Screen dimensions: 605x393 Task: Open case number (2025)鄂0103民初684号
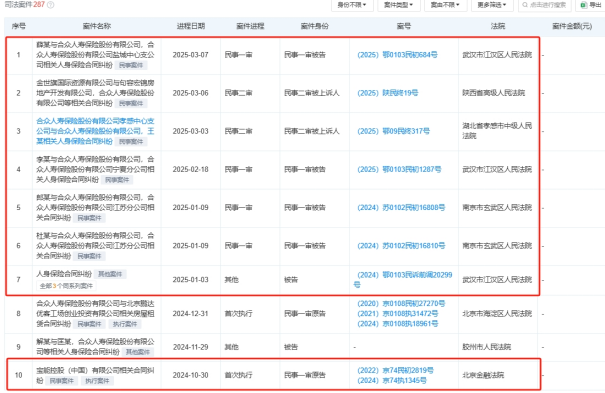(397, 55)
